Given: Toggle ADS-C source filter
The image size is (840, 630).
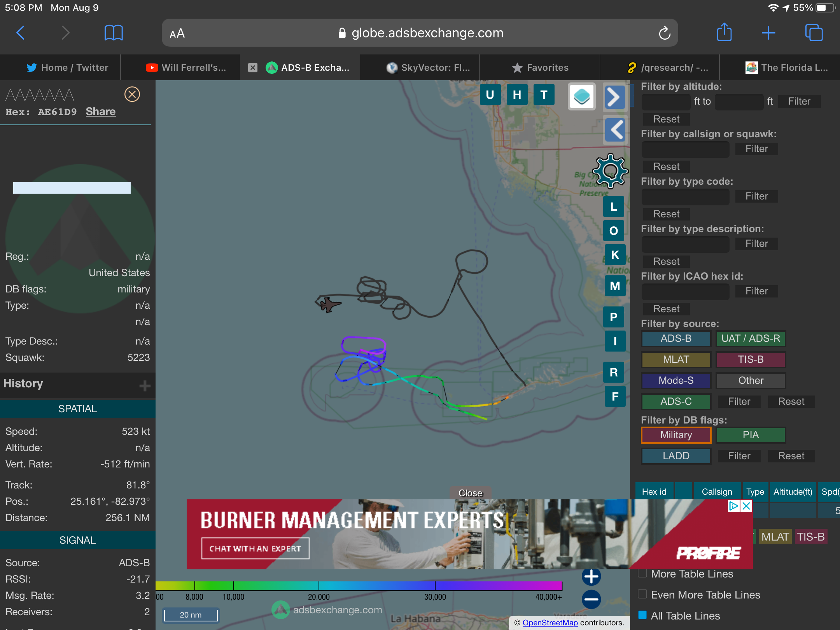Looking at the screenshot, I should click(676, 401).
